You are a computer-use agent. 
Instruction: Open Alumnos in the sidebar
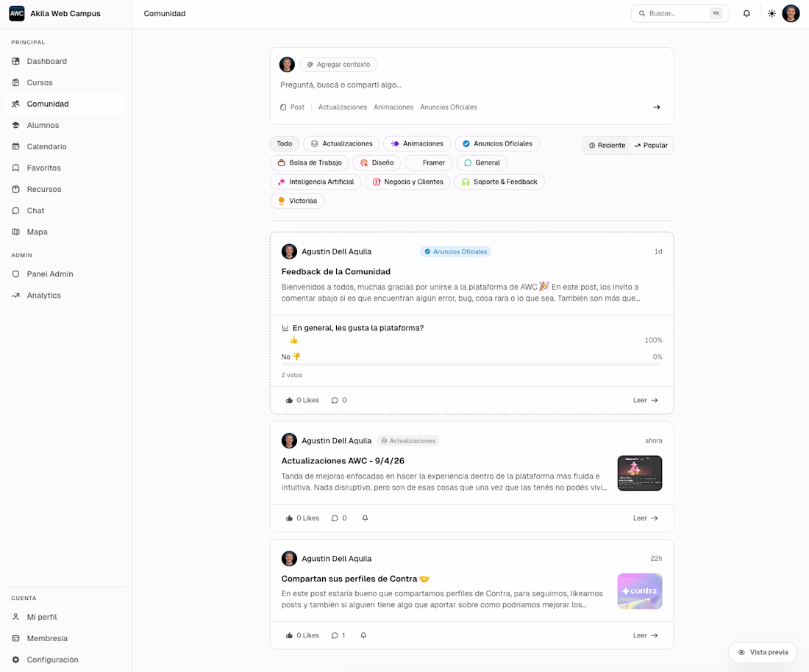(65, 125)
